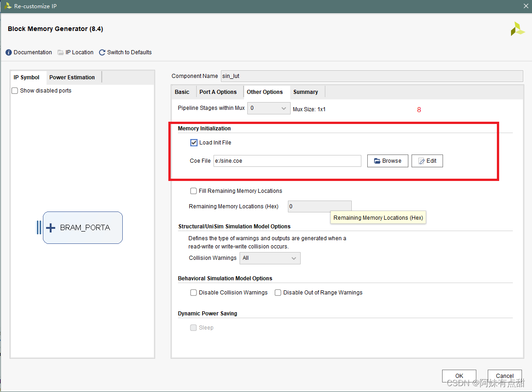
Task: Open the Basic tab
Action: [x=182, y=92]
